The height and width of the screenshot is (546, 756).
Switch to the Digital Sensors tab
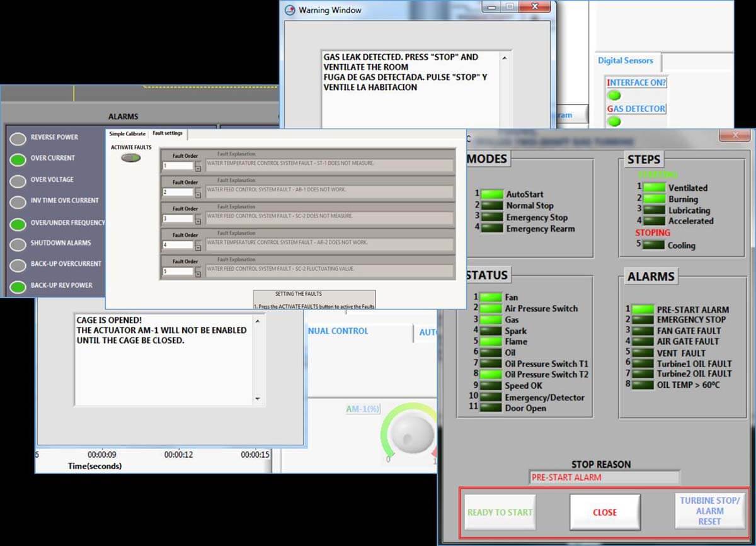click(x=626, y=61)
